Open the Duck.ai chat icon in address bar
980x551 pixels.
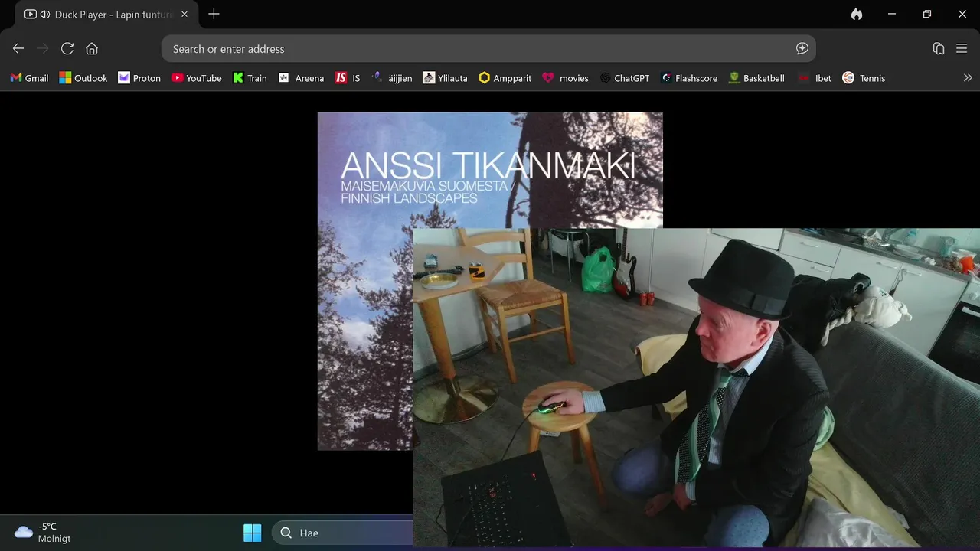coord(802,49)
